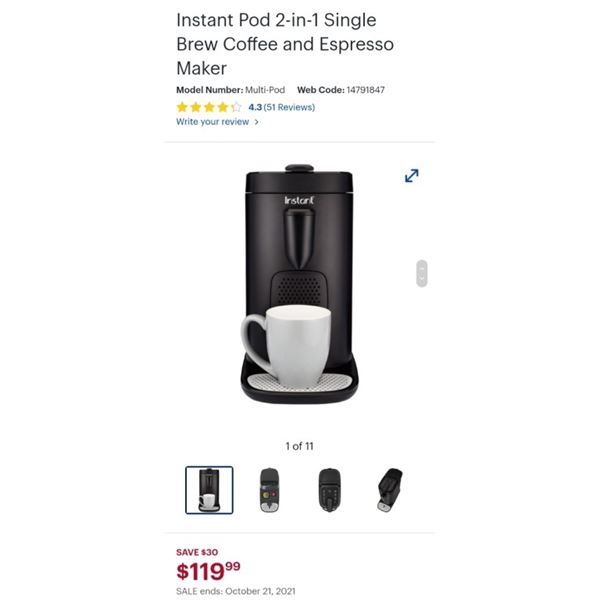Select the second rating star
The width and height of the screenshot is (600, 600).
point(196,107)
